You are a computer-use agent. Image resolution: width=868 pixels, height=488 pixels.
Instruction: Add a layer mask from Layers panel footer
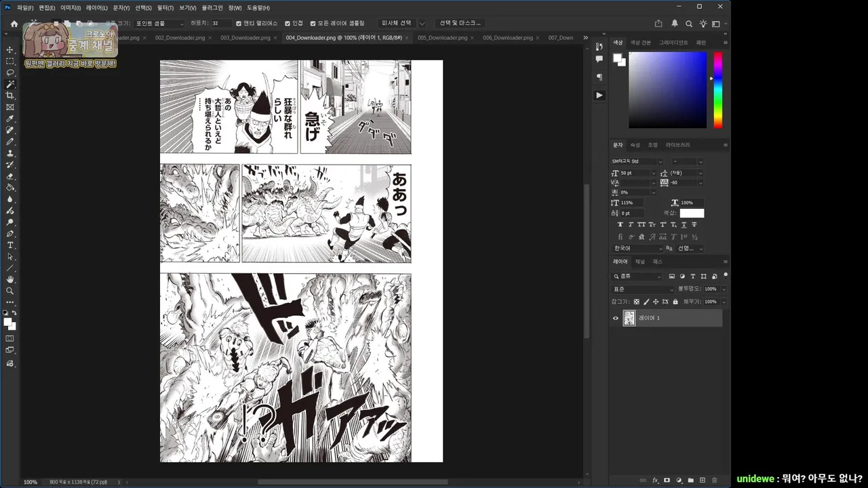click(x=667, y=481)
